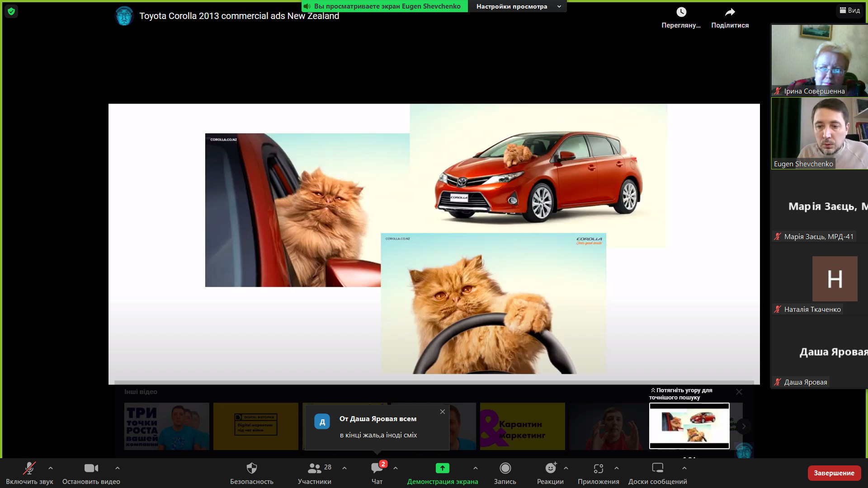
Task: Click the video seek preview thumbnail
Action: click(x=689, y=426)
